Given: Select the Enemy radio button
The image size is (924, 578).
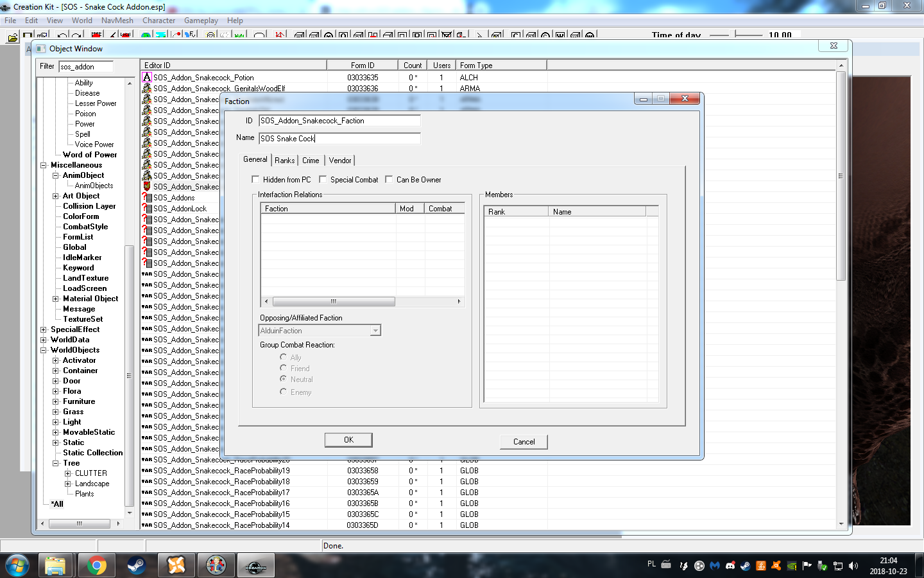Looking at the screenshot, I should pyautogui.click(x=283, y=391).
